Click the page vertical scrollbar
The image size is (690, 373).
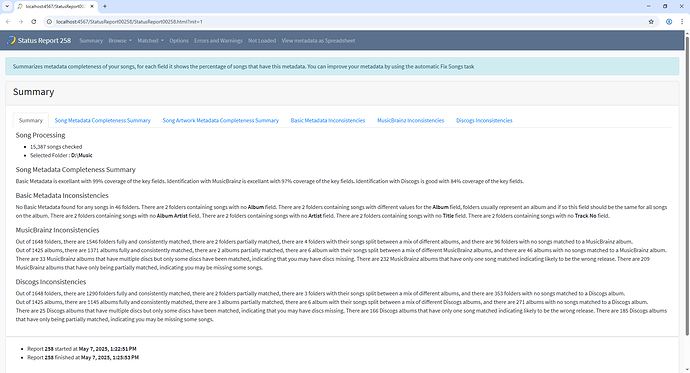click(x=687, y=185)
